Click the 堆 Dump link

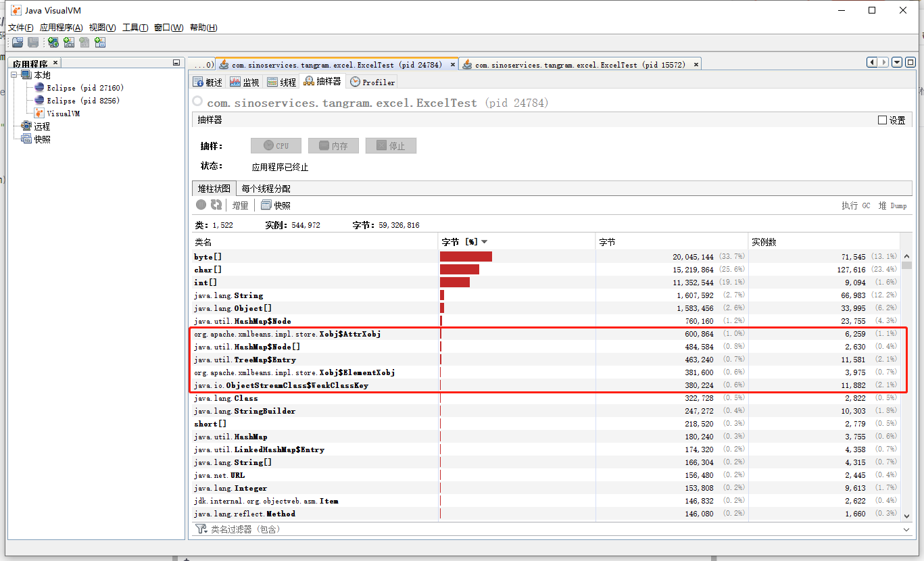894,205
